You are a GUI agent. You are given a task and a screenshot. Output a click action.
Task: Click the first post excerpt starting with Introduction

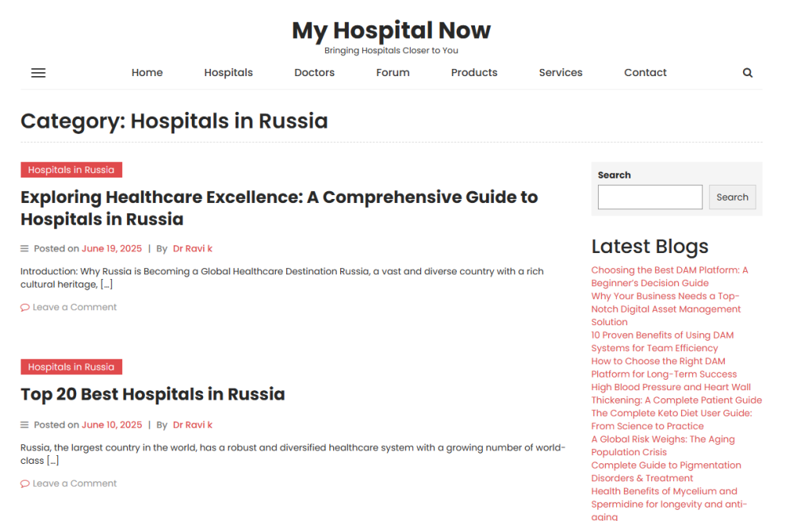(282, 278)
